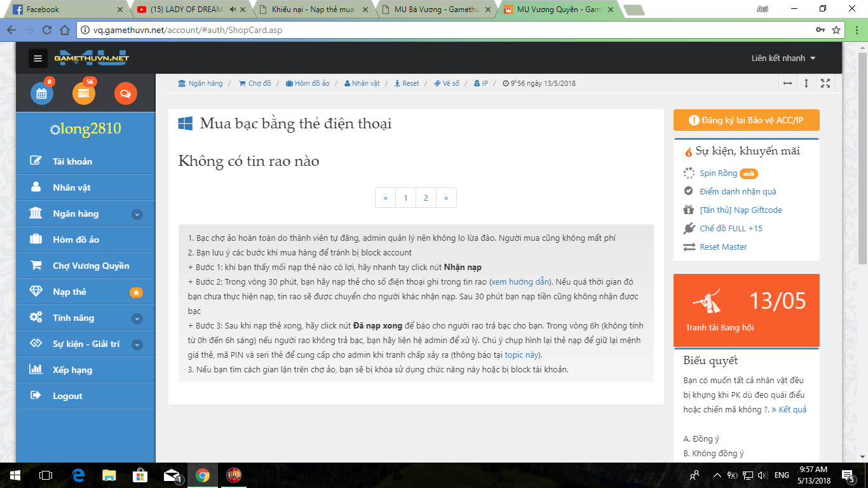Click the hamburger menu toggle button
The width and height of the screenshot is (868, 488).
coord(37,58)
